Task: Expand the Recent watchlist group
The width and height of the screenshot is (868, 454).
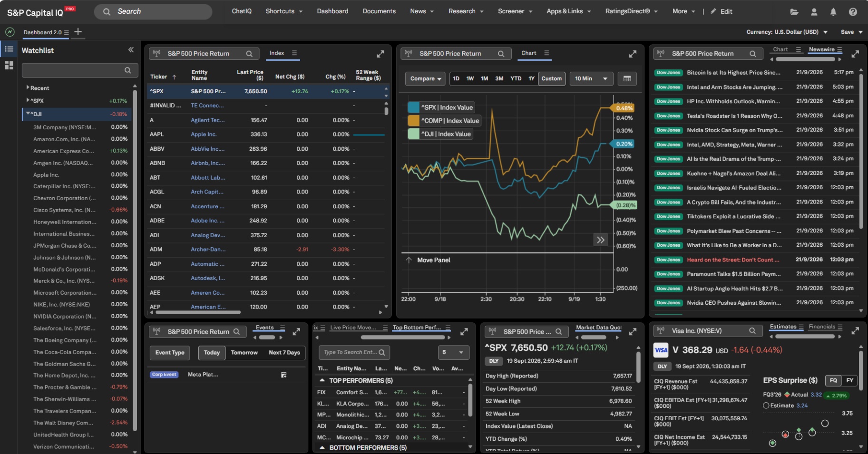Action: (28, 88)
